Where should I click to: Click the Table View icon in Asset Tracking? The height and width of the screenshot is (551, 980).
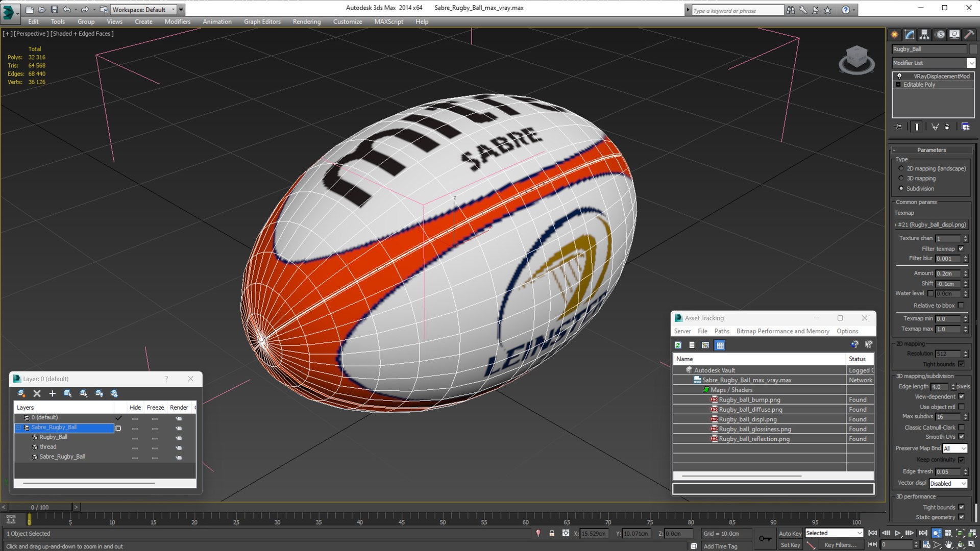[720, 345]
